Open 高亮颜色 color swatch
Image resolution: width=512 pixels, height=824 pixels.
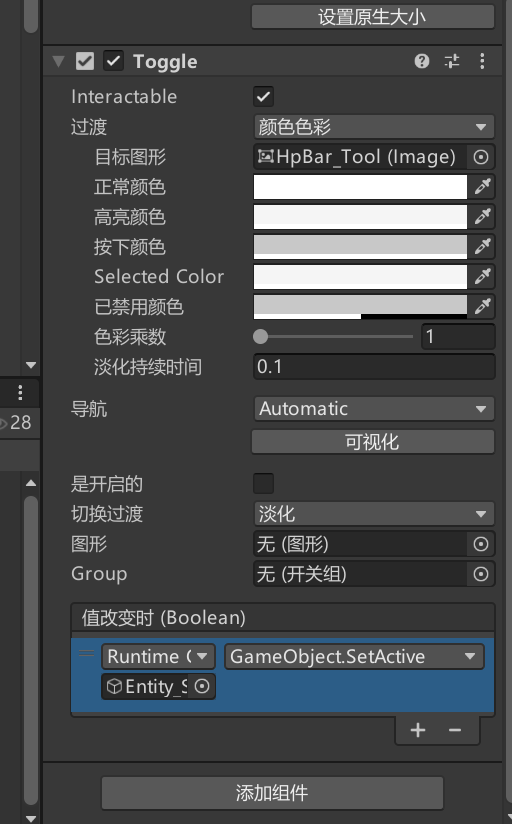(360, 217)
